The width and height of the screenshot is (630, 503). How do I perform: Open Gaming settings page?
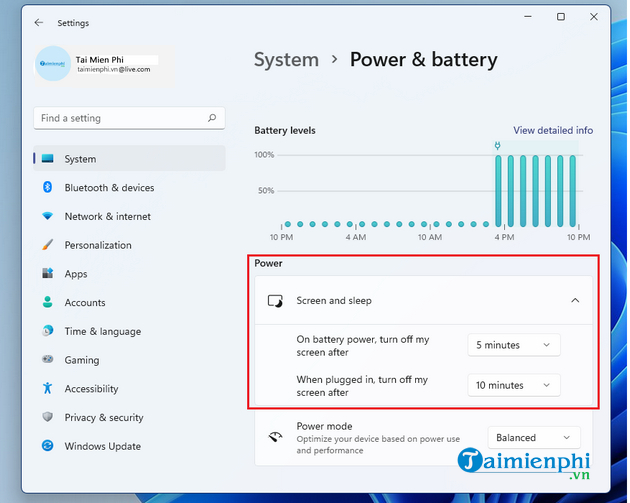[129, 360]
